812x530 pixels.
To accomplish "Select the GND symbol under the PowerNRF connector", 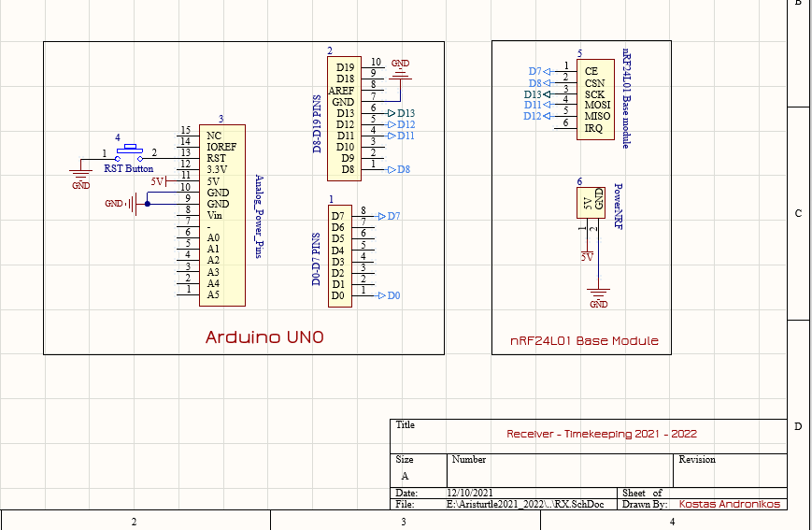I will tap(599, 295).
